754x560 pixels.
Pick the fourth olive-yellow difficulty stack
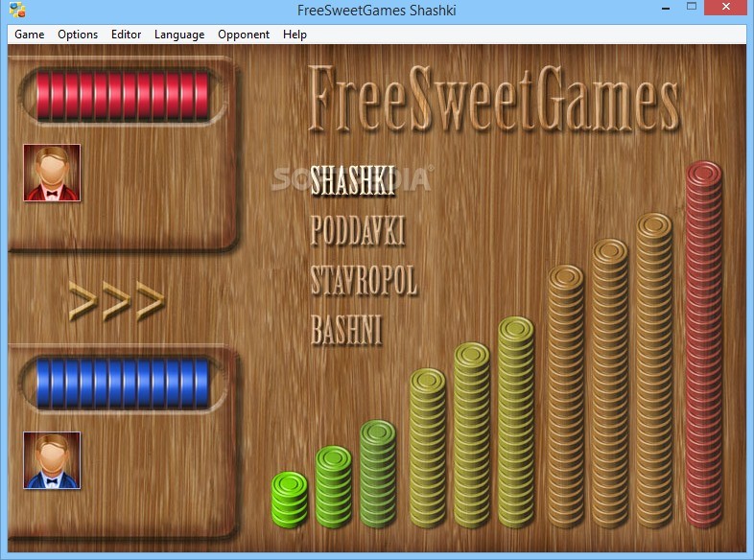coord(428,448)
